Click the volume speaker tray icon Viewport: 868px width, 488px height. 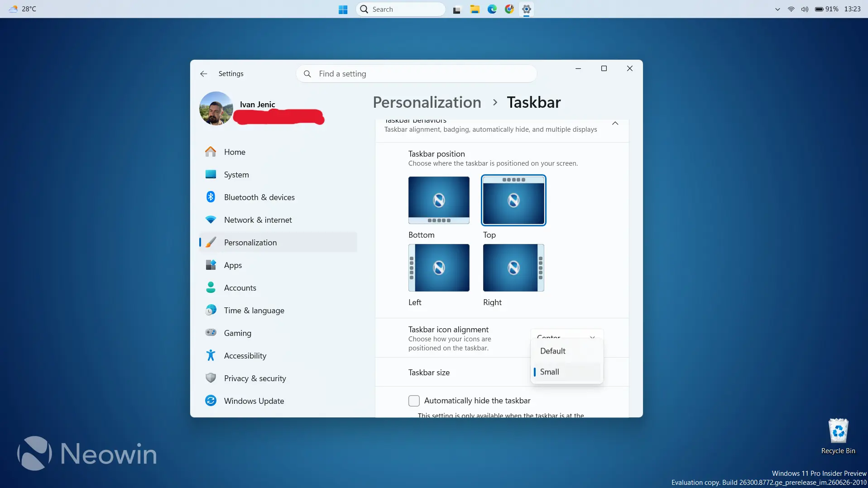point(805,9)
